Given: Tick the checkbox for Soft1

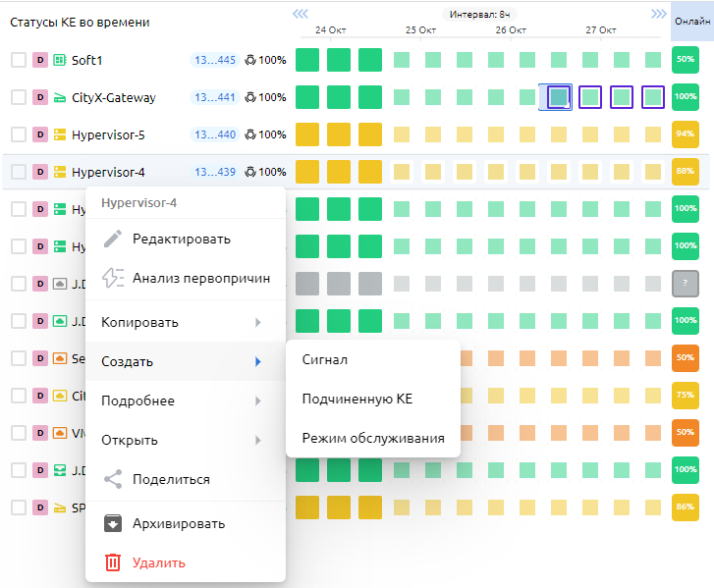Looking at the screenshot, I should point(19,60).
